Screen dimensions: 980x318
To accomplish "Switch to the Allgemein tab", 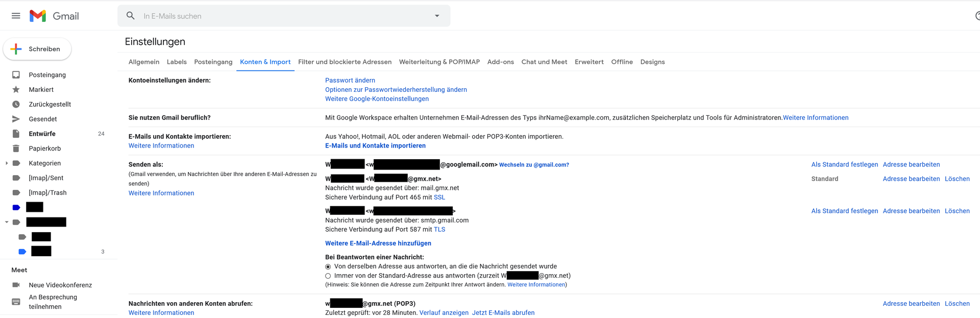I will click(x=144, y=62).
